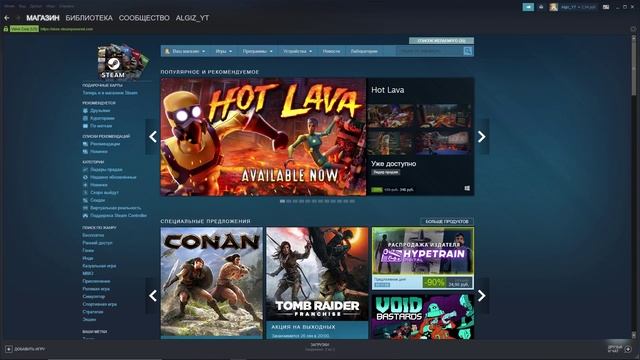The height and width of the screenshot is (360, 640).
Task: Open 'Недавно обновлённые' category link
Action: [113, 177]
